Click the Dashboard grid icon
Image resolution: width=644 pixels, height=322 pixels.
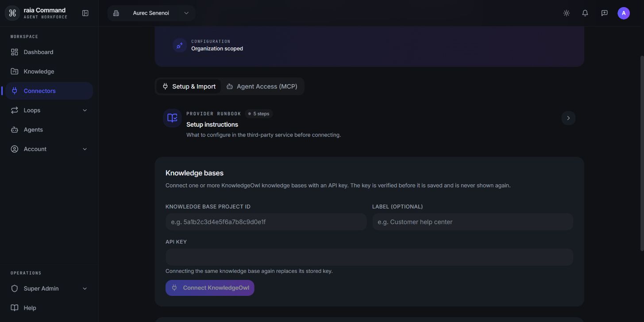(15, 52)
